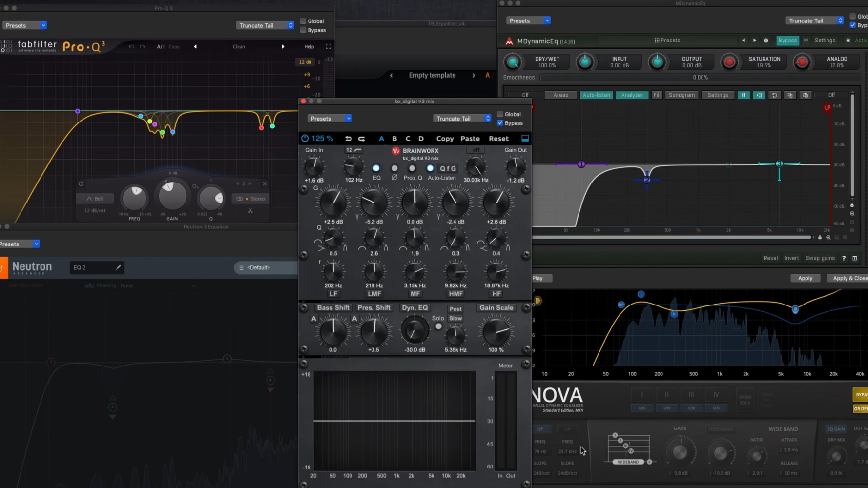Click Neutron EQ 2 rename pencil icon
The image size is (868, 488).
click(118, 267)
